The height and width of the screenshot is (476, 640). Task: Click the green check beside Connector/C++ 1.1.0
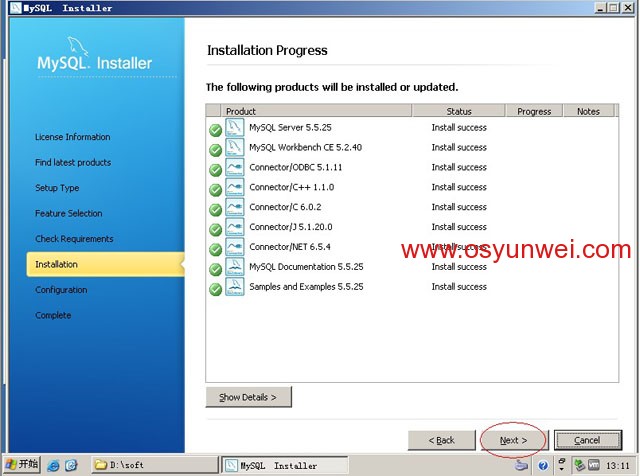(x=215, y=190)
